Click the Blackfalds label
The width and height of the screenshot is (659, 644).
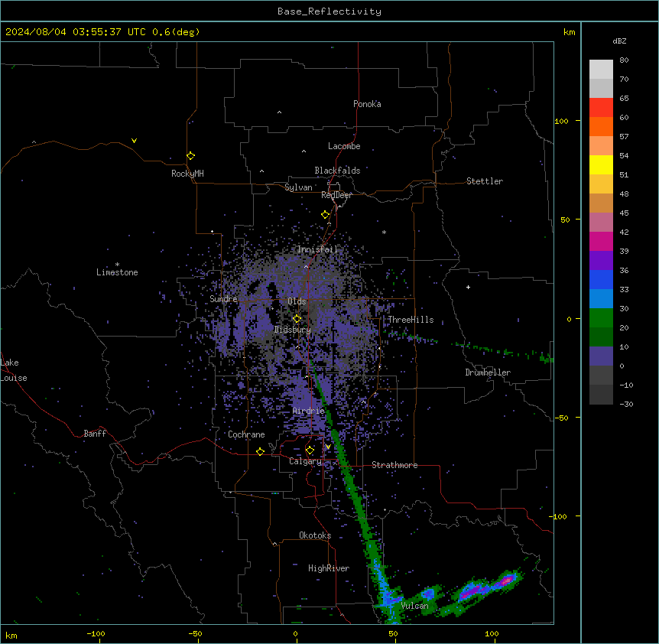(337, 171)
